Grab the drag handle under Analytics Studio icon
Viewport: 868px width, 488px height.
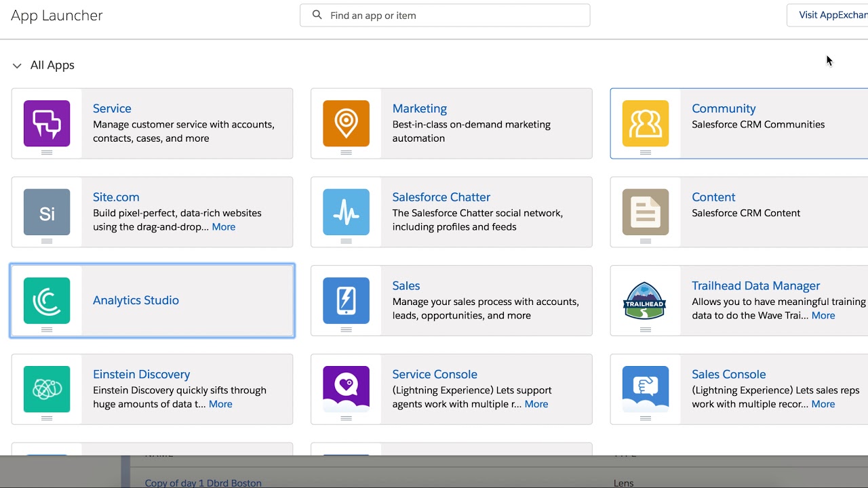[47, 330]
